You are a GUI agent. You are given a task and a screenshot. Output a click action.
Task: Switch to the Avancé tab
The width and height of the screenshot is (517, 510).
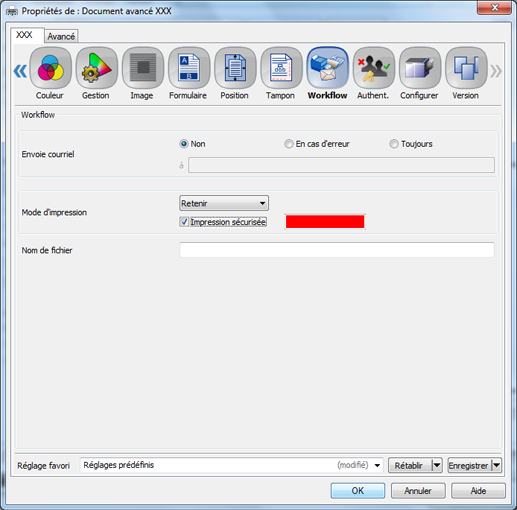[x=61, y=36]
